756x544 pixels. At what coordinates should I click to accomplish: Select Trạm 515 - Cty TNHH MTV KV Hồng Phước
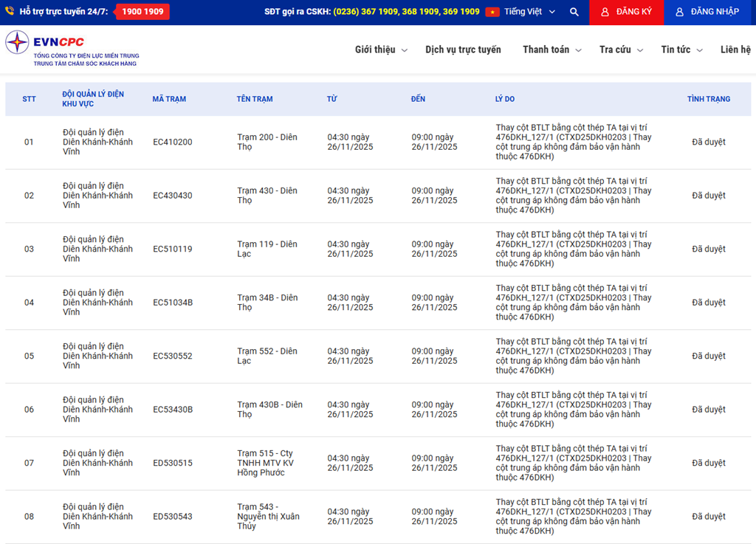265,463
